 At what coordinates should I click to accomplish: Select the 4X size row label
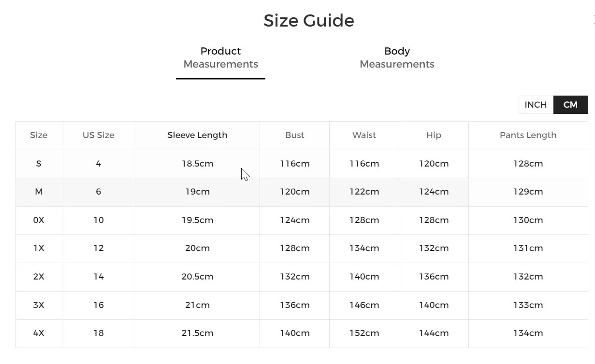click(x=39, y=333)
